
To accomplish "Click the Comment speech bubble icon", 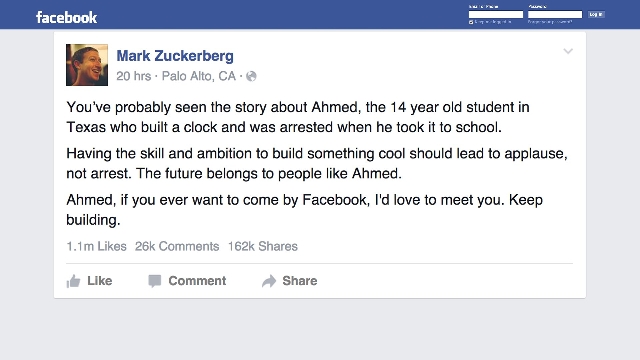I will pyautogui.click(x=154, y=281).
